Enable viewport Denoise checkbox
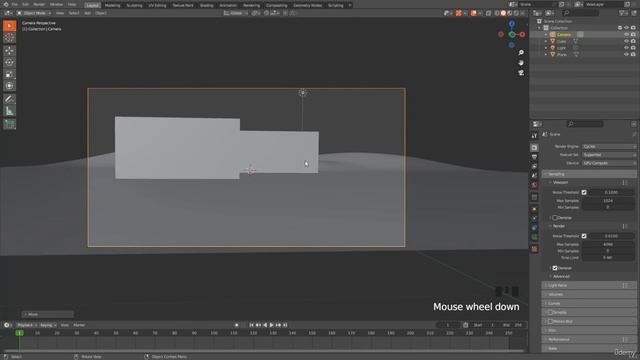 (555, 218)
